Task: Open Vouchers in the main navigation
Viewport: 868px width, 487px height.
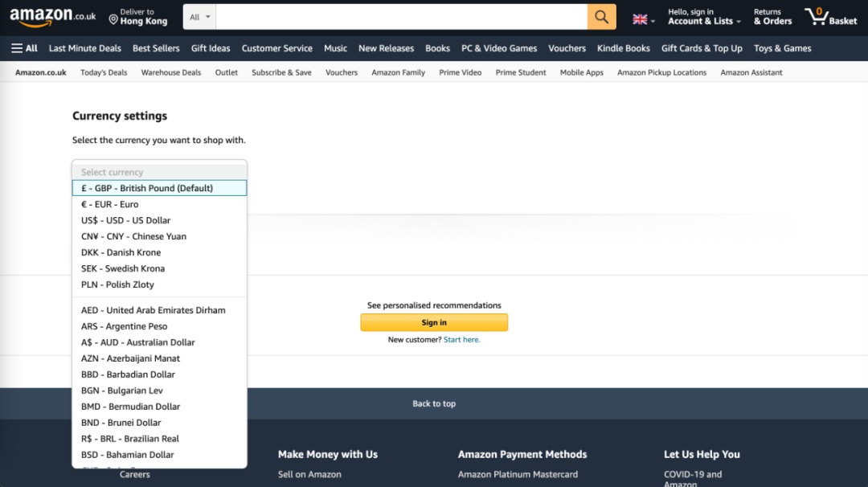Action: click(x=567, y=48)
